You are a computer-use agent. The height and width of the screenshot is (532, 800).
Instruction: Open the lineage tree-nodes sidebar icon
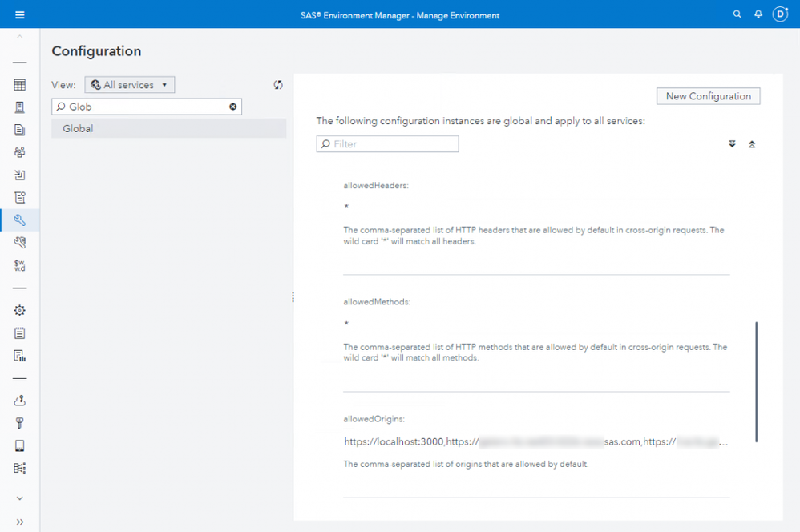pyautogui.click(x=20, y=468)
